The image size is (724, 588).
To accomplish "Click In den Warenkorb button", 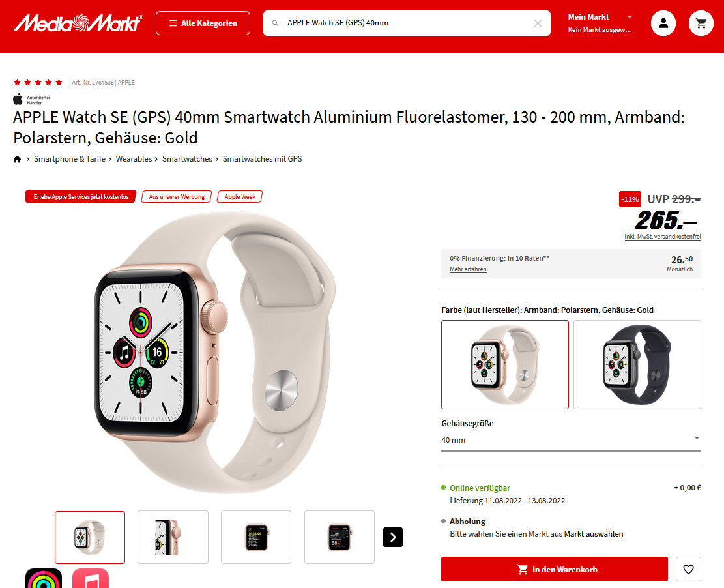I will pyautogui.click(x=554, y=569).
